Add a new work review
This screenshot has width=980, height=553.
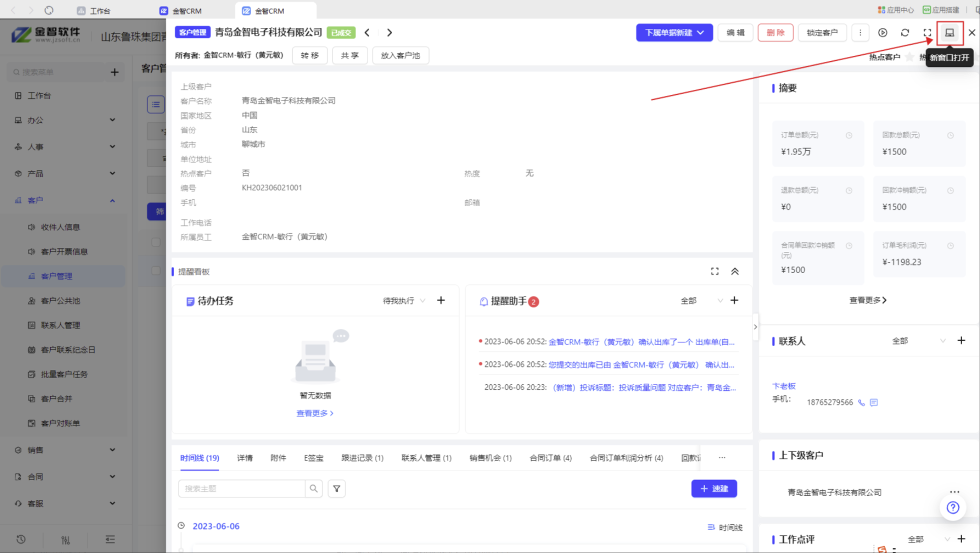[961, 539]
